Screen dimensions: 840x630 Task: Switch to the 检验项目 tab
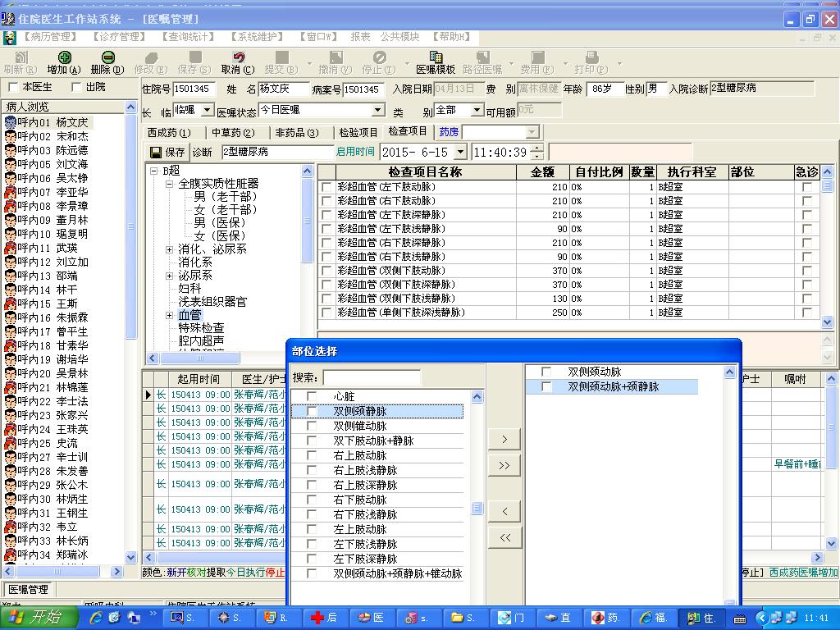pos(358,132)
